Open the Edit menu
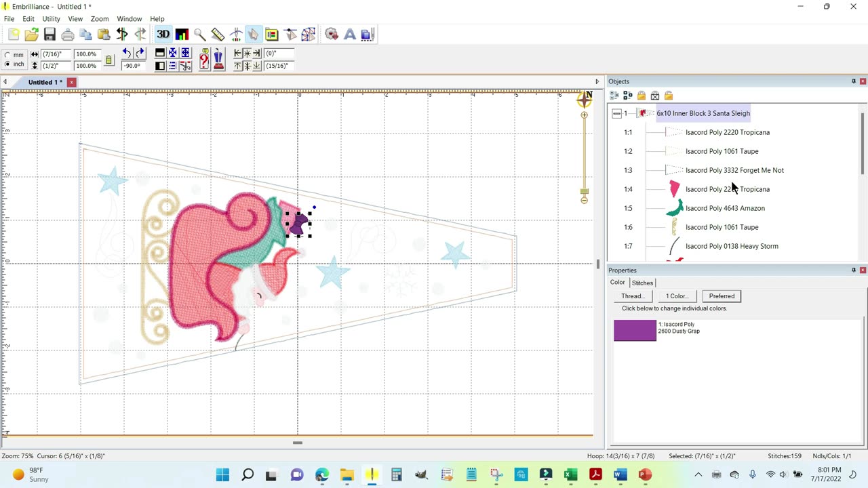The width and height of the screenshot is (868, 488). coord(28,19)
